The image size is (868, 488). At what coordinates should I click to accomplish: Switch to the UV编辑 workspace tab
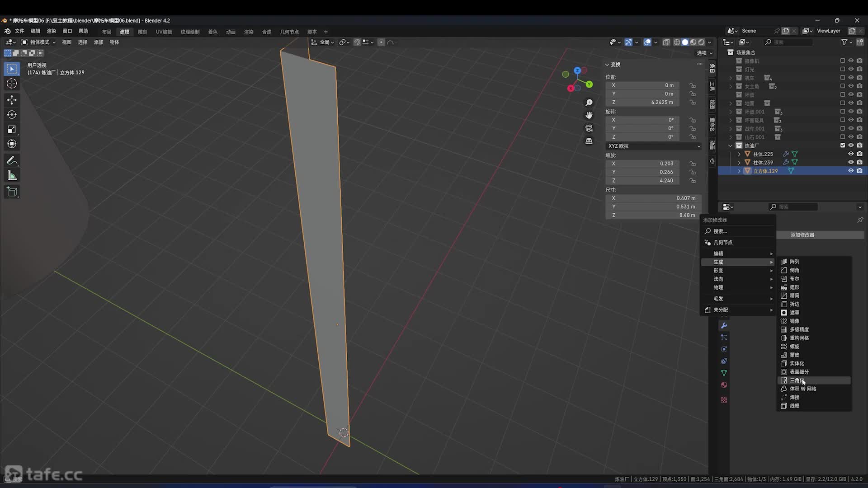tap(164, 32)
